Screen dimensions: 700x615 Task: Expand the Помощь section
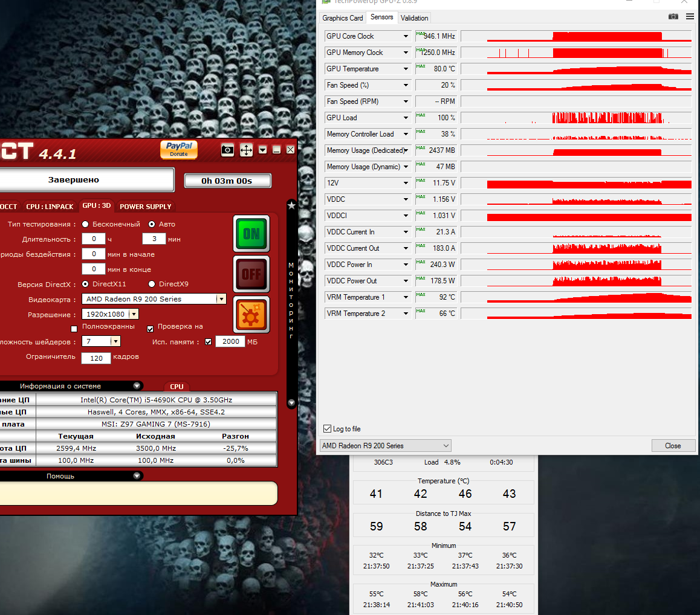[x=137, y=476]
